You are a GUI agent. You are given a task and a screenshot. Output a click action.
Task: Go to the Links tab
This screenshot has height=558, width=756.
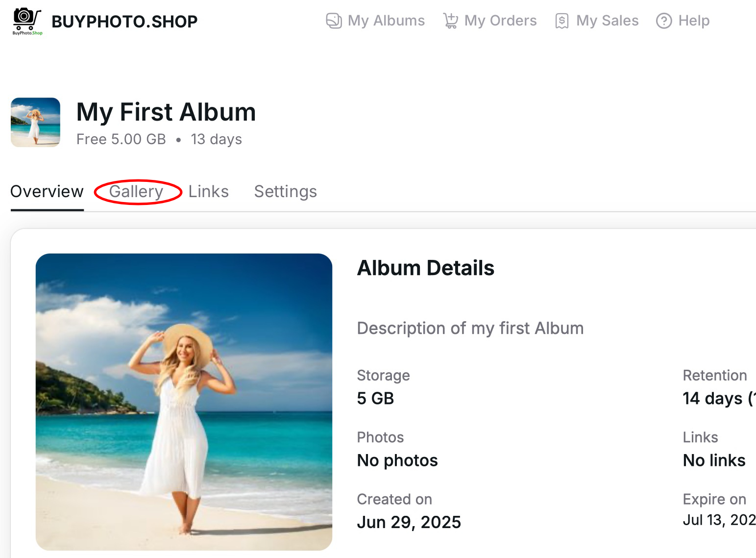[209, 192]
